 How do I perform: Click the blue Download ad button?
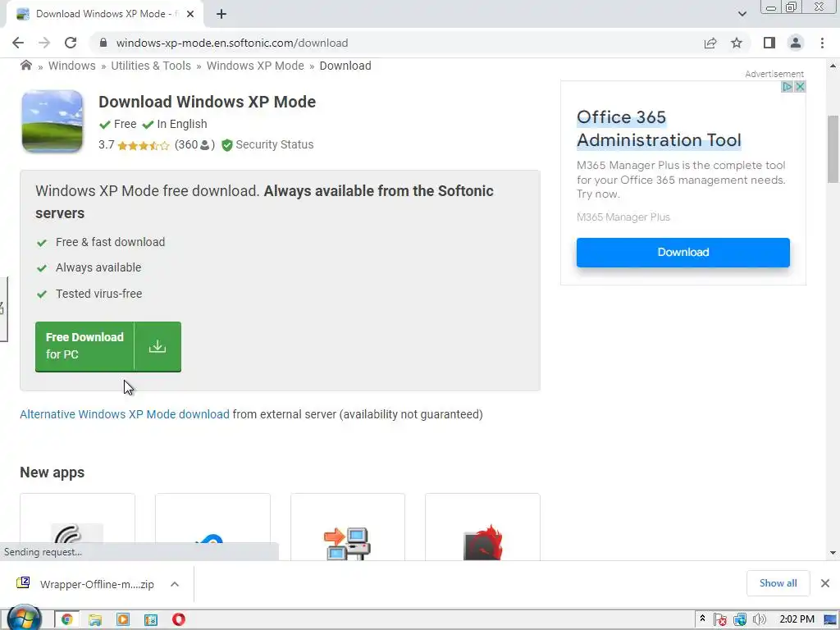tap(683, 253)
